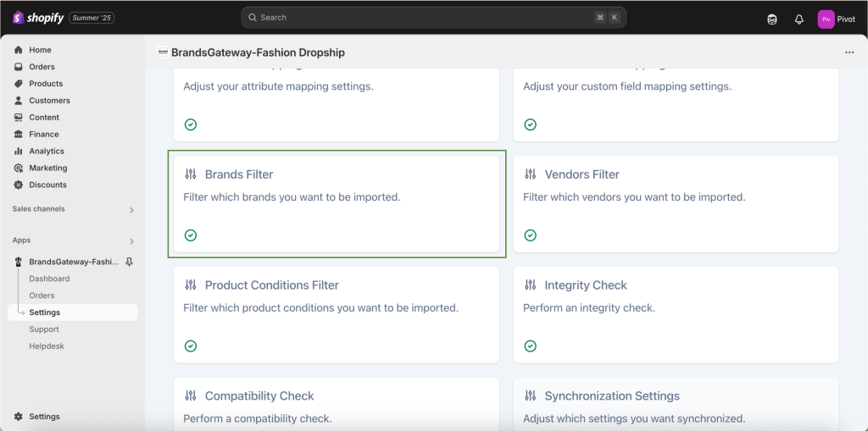Click the Marketing target icon
The image size is (868, 431).
pyautogui.click(x=19, y=168)
